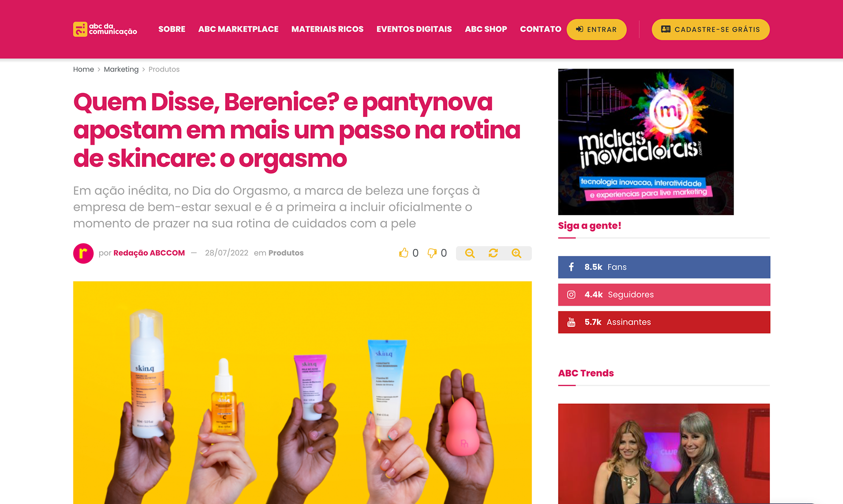Open the SOBRE menu item
Screen dimensions: 843x504
click(x=172, y=29)
